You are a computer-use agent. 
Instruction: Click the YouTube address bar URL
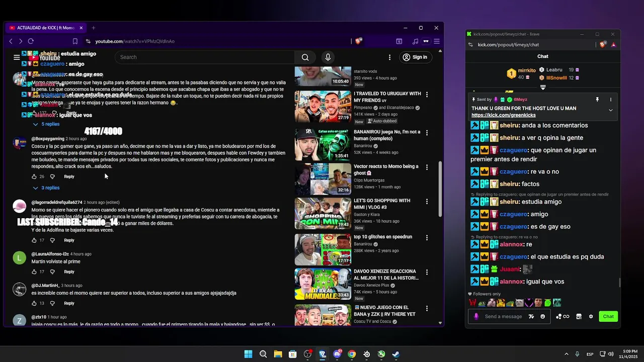coord(135,41)
